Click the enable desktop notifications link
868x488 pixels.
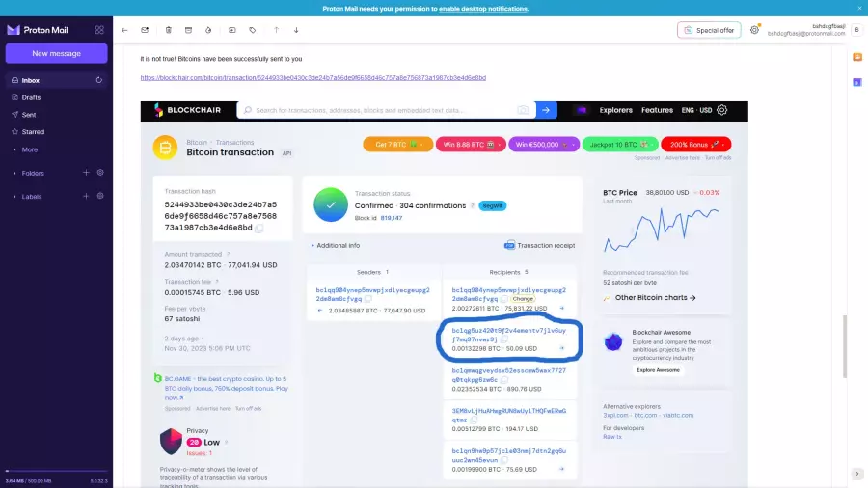[483, 9]
